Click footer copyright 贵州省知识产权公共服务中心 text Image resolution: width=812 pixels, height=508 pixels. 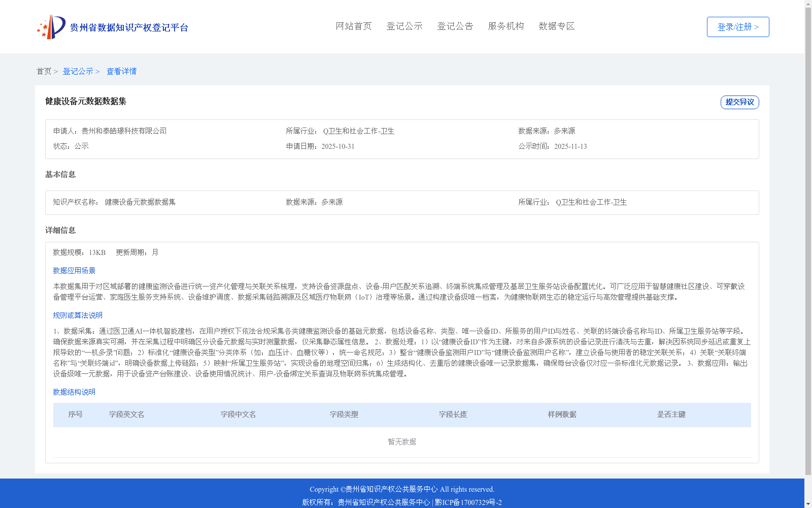[391, 489]
